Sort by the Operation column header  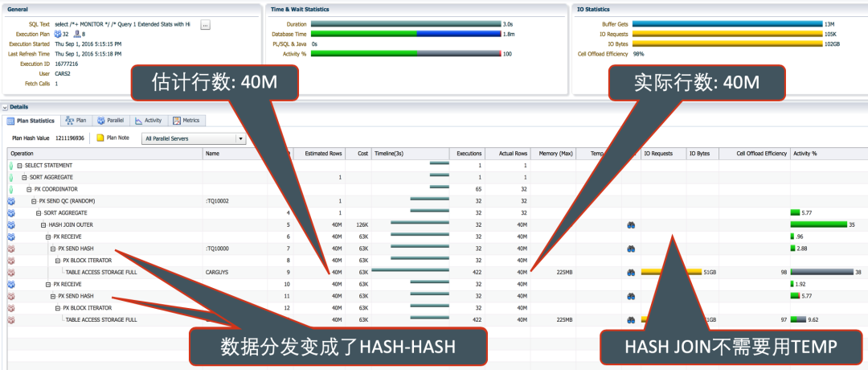point(105,154)
